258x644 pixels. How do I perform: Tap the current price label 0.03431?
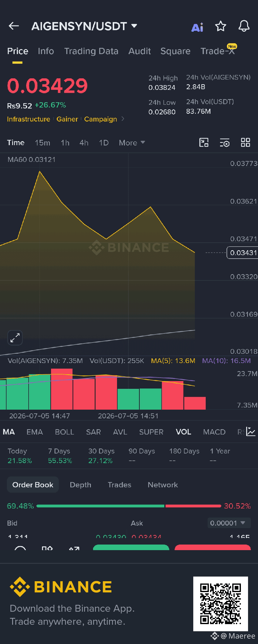pyautogui.click(x=243, y=253)
